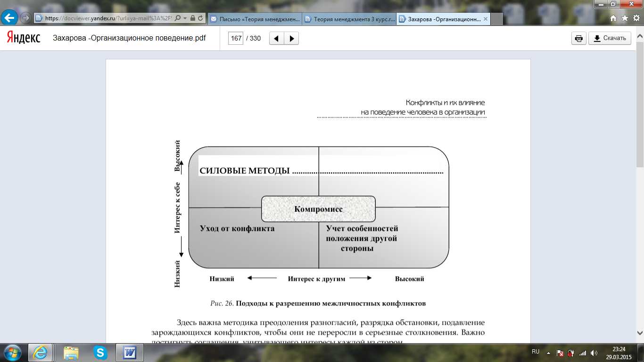Switch to the 'Письмо «Теория менеджмен...' tab
Viewport: 644px width, 362px height.
pyautogui.click(x=255, y=19)
